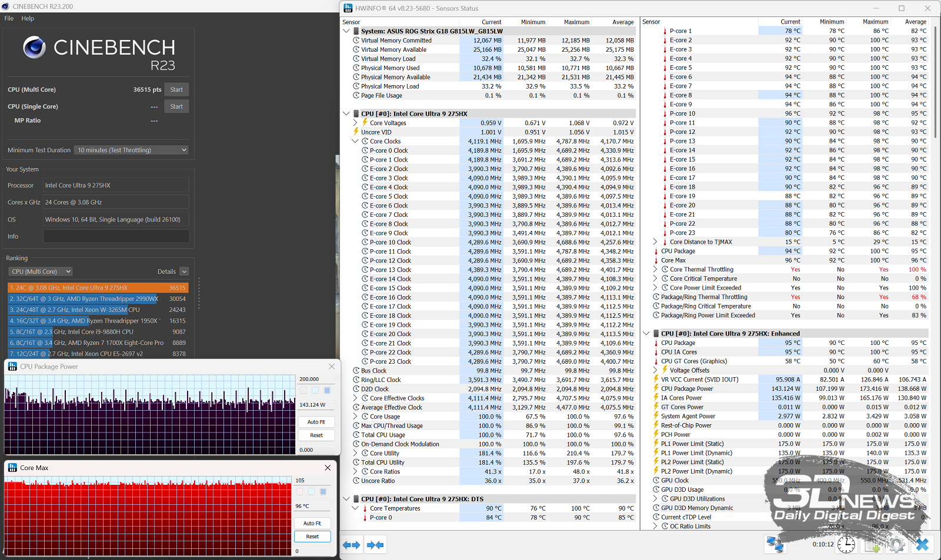Click blue color square in Core Max window
This screenshot has width=941, height=560.
click(323, 491)
